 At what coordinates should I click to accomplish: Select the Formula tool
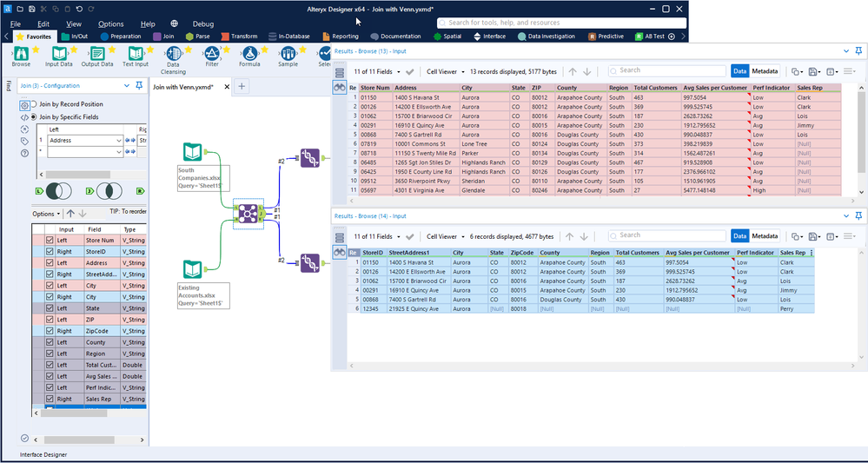tap(249, 57)
